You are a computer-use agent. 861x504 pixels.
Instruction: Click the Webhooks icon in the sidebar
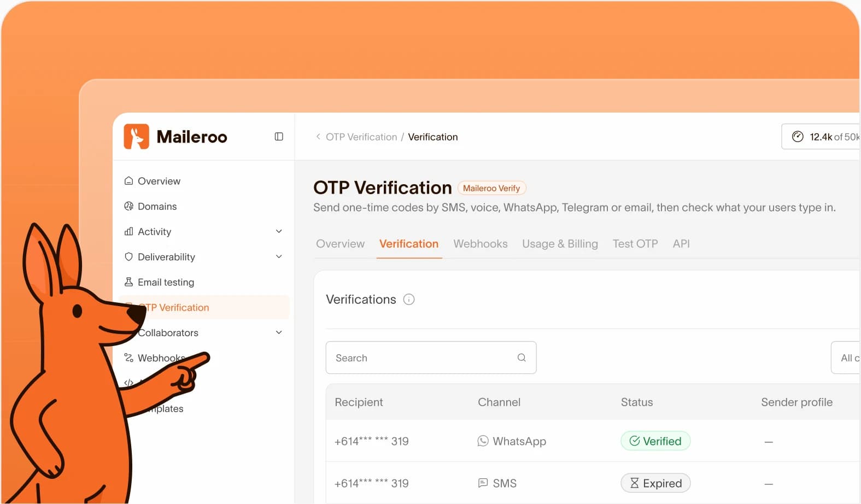click(128, 358)
